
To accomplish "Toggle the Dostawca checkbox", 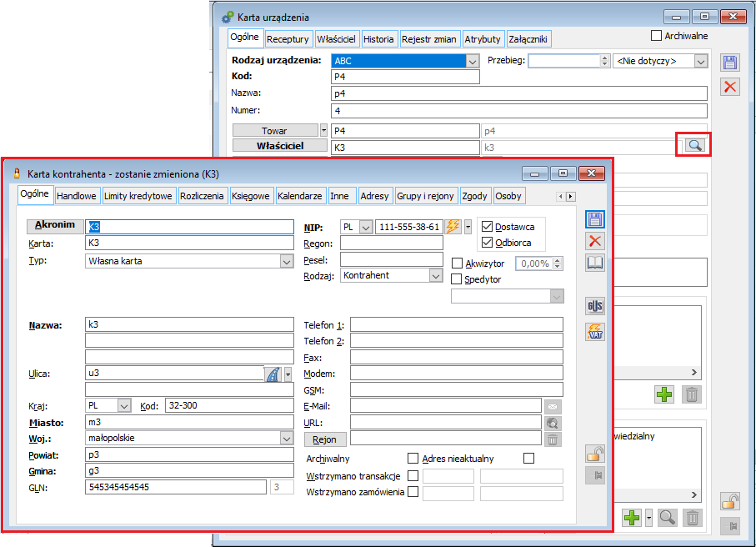I will [x=487, y=226].
